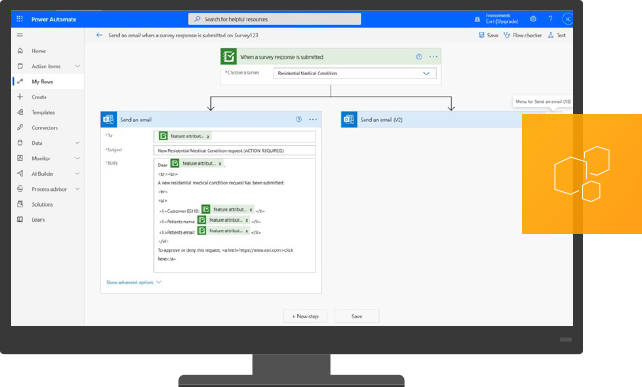Expand the Process advisor chevron
Viewport: 642px width, 387px height.
[77, 189]
